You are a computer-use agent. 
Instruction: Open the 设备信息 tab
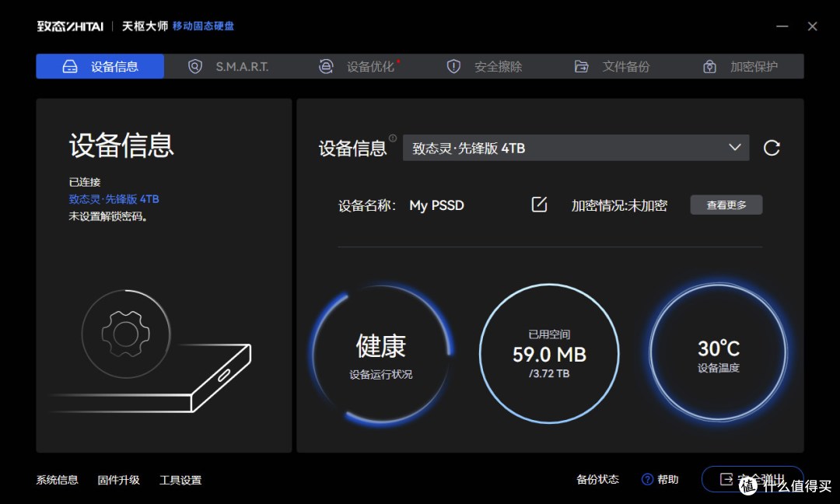point(100,66)
